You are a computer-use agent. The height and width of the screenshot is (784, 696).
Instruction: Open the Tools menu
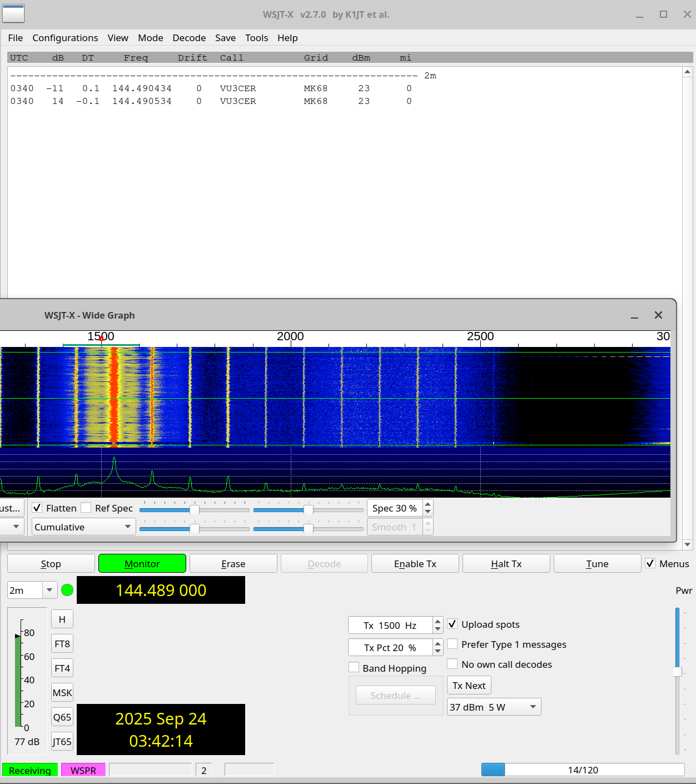pos(256,38)
